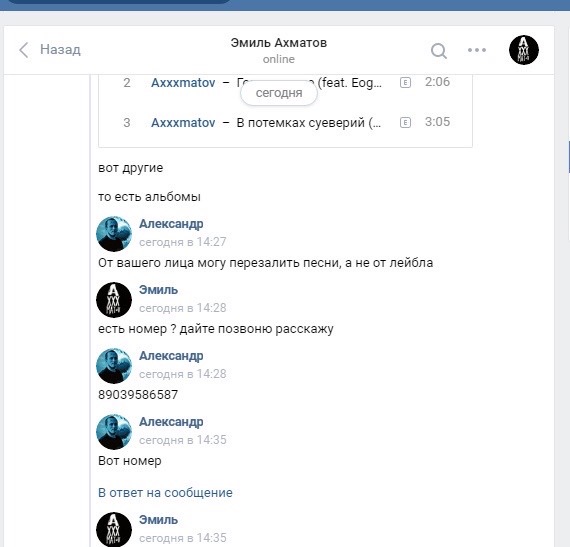Open the search icon in chat header
This screenshot has height=547, width=570.
439,51
